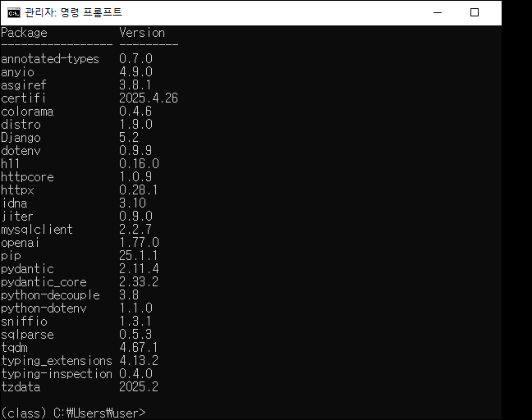Click the 'python-decouple' package name
Image resolution: width=532 pixels, height=420 pixels.
50,295
